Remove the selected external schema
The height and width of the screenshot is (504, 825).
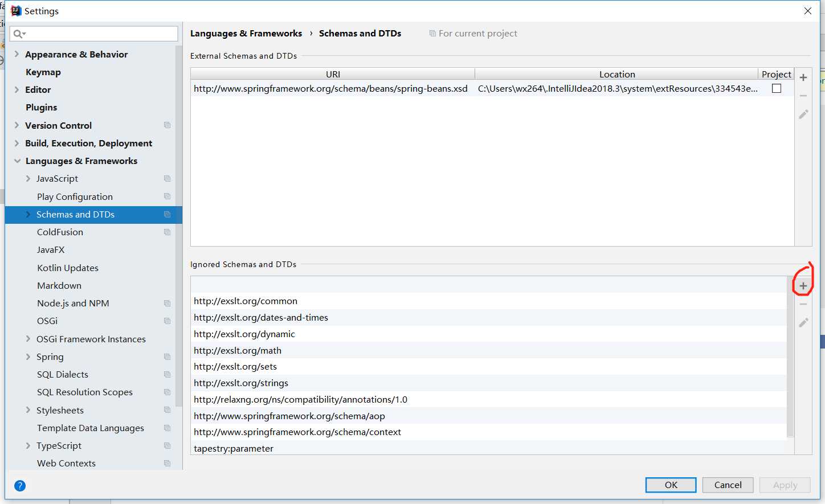click(803, 96)
